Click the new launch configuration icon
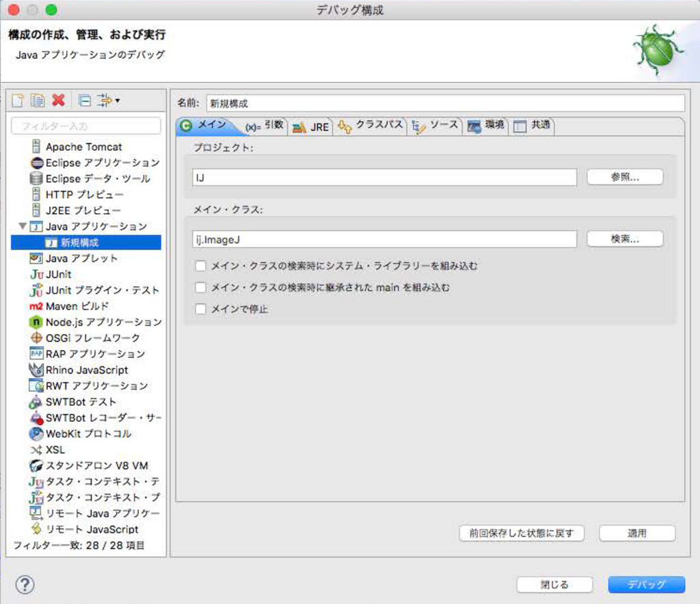This screenshot has height=604, width=700. click(18, 100)
